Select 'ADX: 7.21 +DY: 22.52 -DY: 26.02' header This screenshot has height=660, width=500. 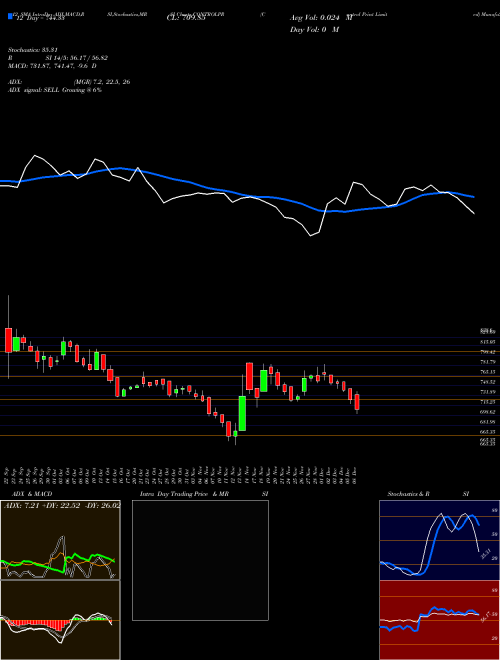[62, 505]
